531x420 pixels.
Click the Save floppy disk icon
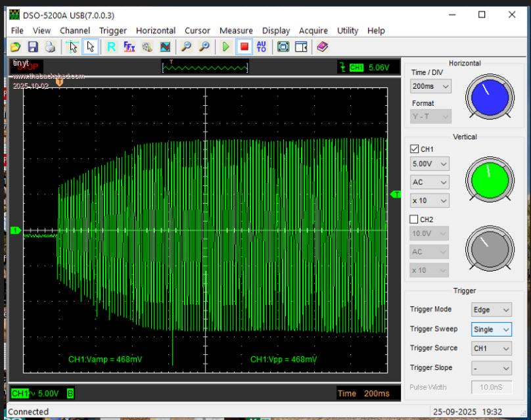coord(33,47)
